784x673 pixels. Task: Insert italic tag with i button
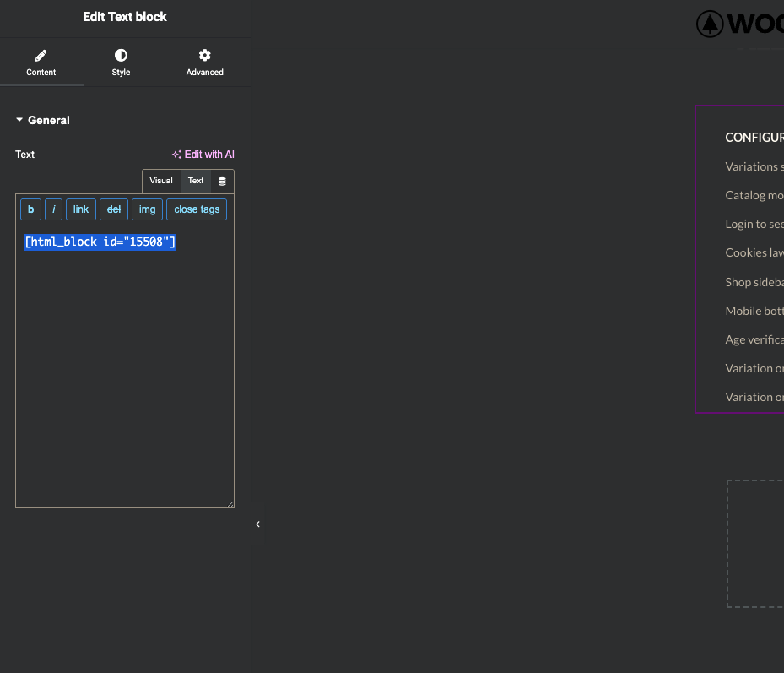pyautogui.click(x=53, y=209)
